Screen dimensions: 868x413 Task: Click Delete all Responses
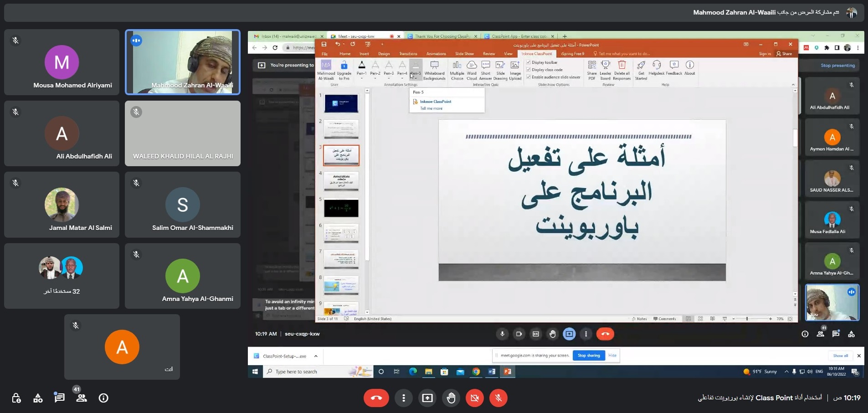622,71
